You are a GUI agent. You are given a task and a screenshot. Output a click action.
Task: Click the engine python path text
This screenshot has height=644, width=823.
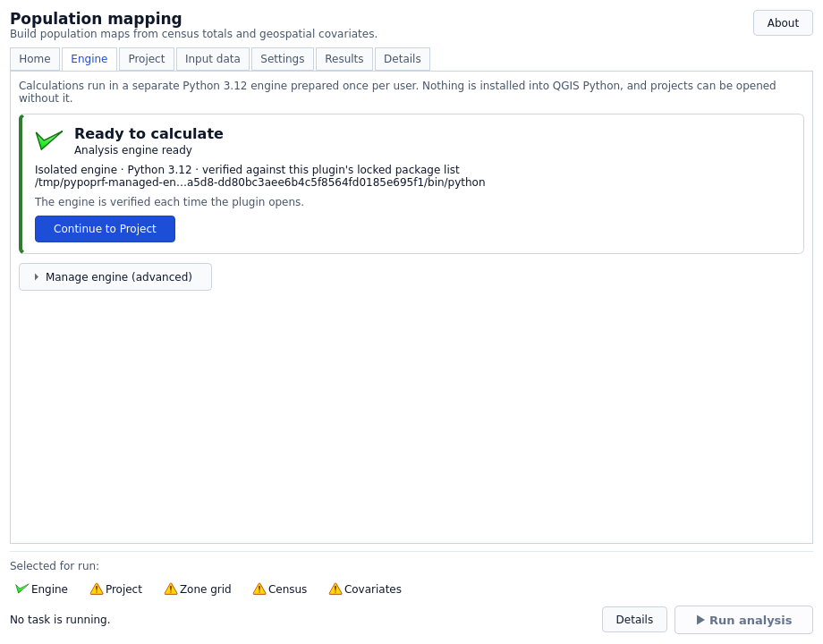click(x=259, y=182)
